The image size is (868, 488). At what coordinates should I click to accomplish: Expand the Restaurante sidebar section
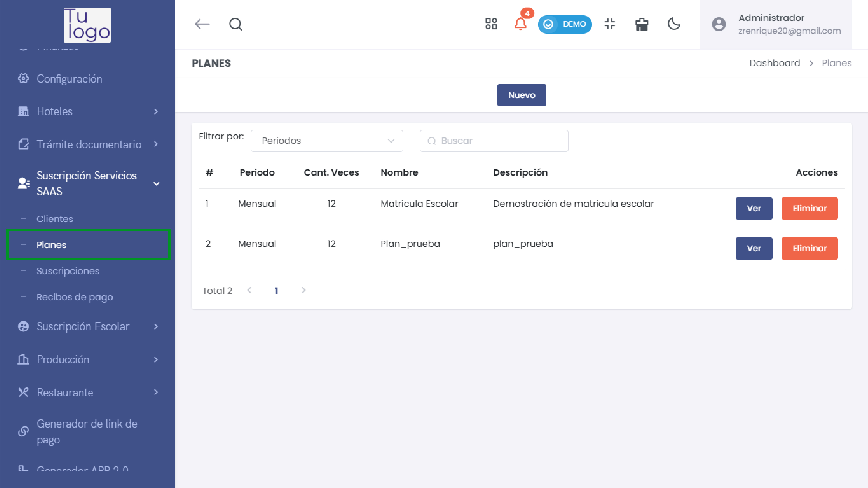(88, 392)
